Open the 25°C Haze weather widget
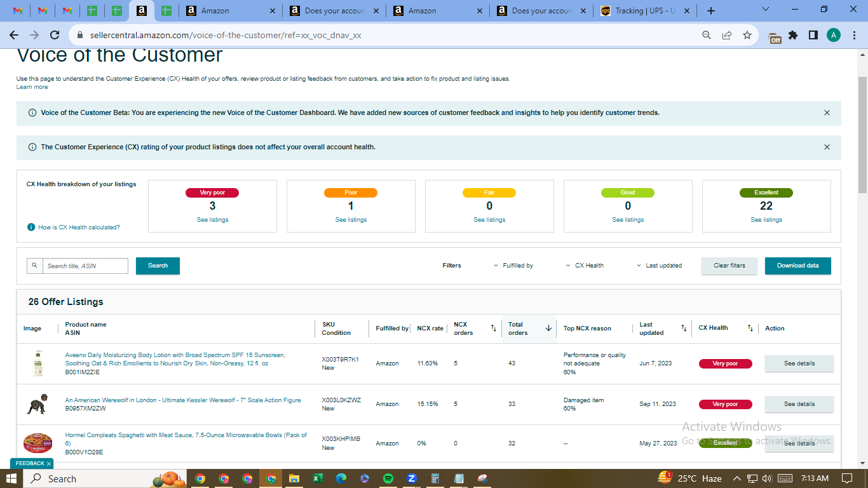Image resolution: width=868 pixels, height=488 pixels. pyautogui.click(x=690, y=478)
